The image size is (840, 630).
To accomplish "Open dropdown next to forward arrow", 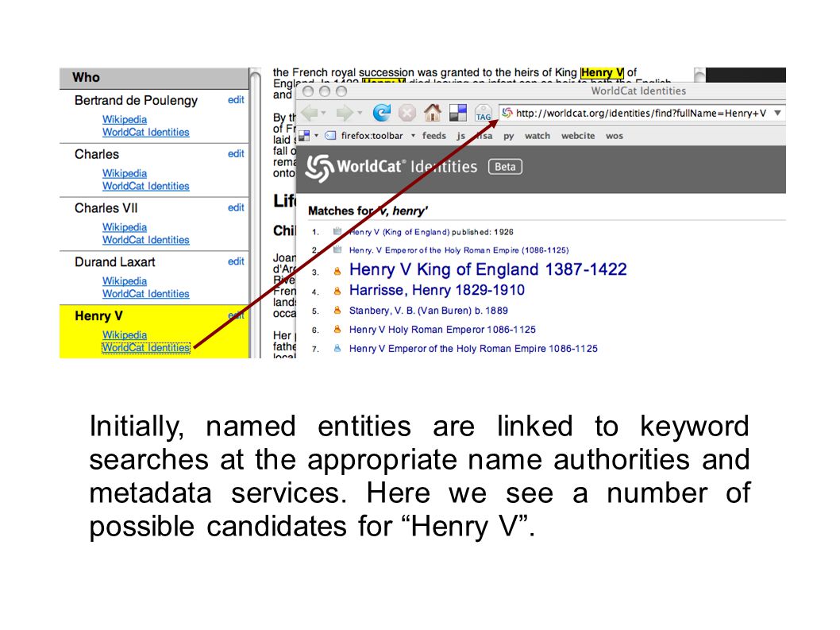I will click(360, 113).
